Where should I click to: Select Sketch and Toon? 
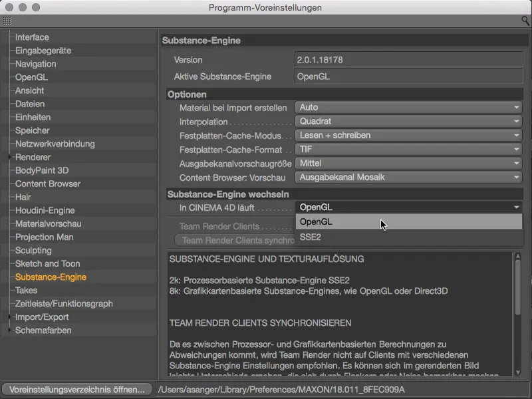tap(47, 263)
